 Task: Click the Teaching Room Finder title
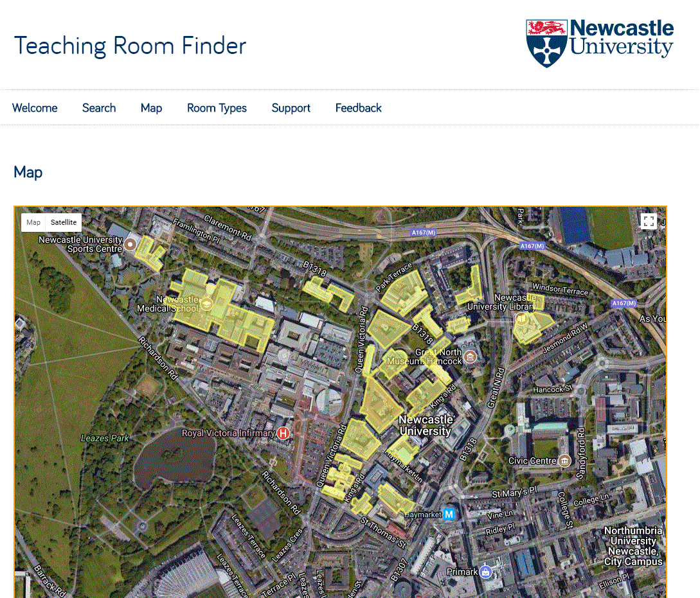pos(130,46)
